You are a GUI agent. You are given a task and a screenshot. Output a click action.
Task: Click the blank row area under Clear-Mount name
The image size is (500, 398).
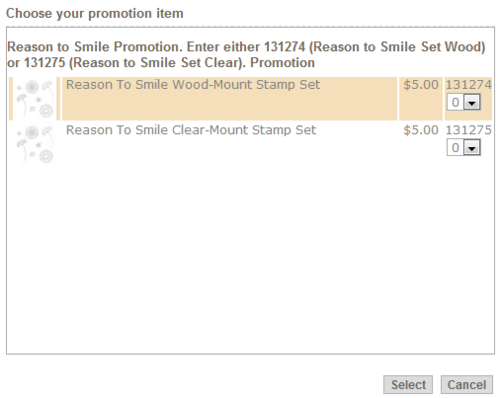229,151
